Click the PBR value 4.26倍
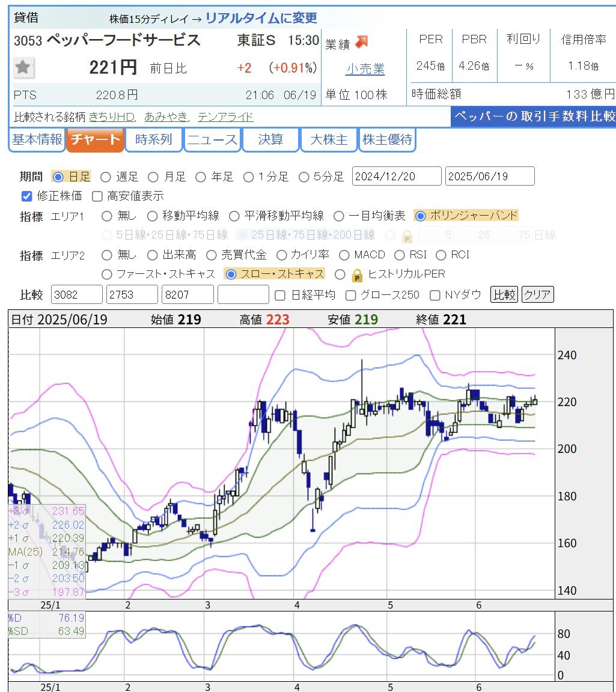 pyautogui.click(x=474, y=66)
